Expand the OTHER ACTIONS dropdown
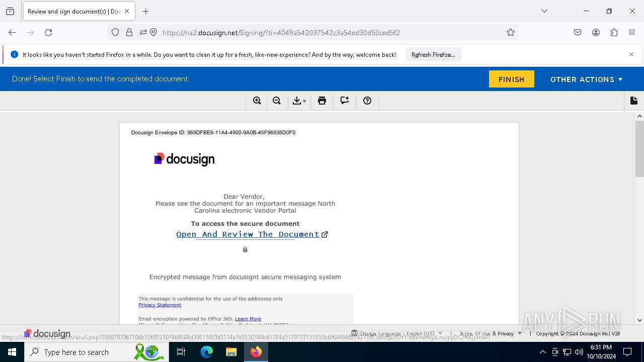This screenshot has width=644, height=362. [587, 79]
